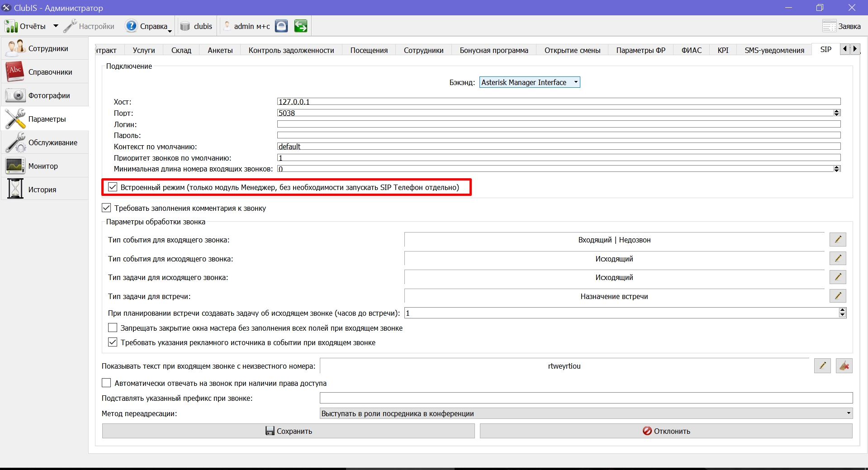Open the Метод переадресации dropdown
Viewport: 868px width, 470px height.
coord(586,413)
